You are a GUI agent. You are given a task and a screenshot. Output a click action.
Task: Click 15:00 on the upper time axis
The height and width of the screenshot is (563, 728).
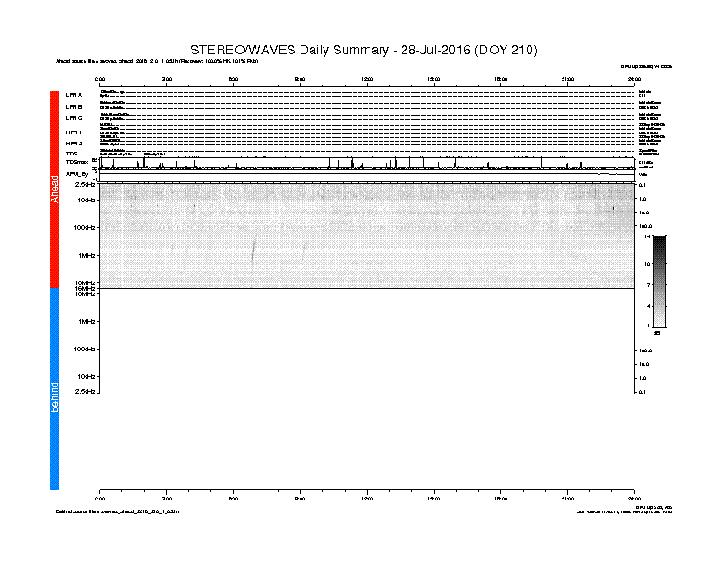click(x=434, y=79)
